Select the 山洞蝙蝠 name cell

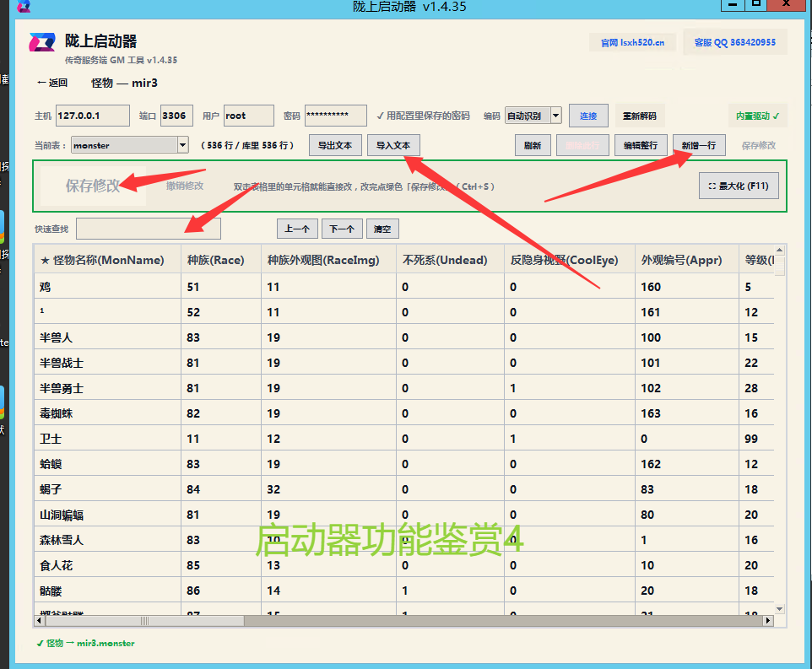click(x=108, y=515)
